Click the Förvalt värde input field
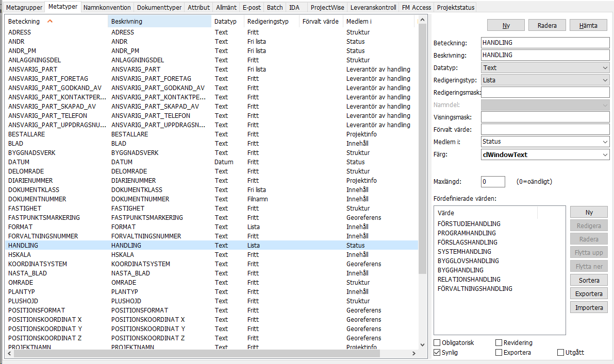Viewport: 614px width, 364px height. tap(545, 129)
